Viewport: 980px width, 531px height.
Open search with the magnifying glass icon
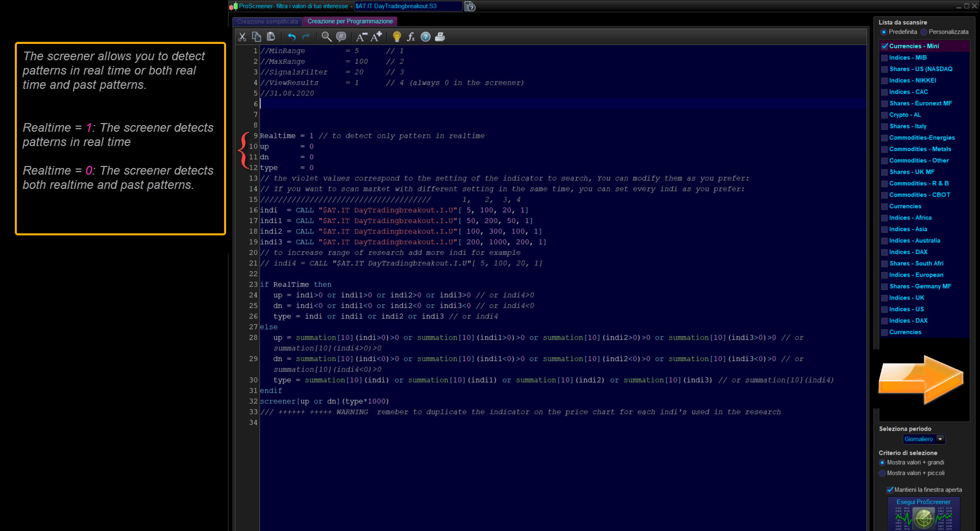click(x=327, y=37)
